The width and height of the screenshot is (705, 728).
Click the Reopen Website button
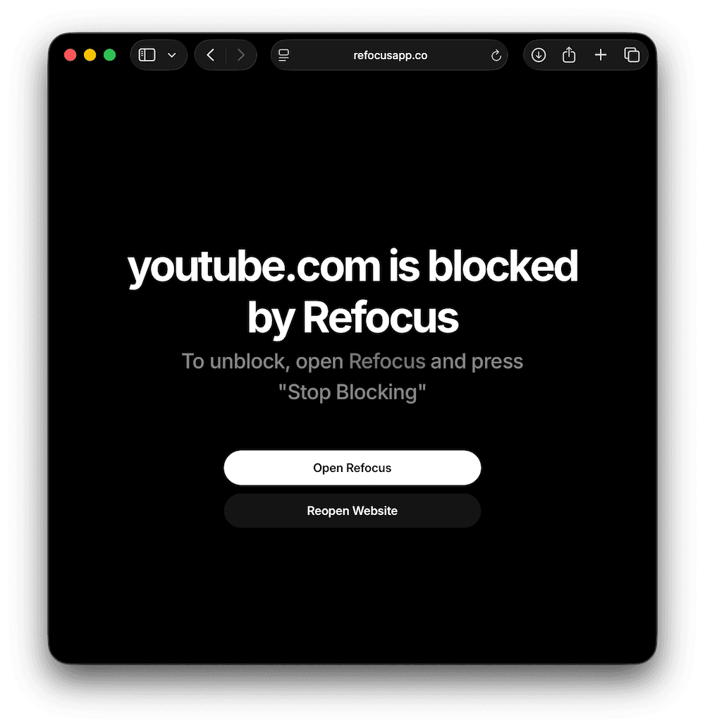click(x=352, y=511)
